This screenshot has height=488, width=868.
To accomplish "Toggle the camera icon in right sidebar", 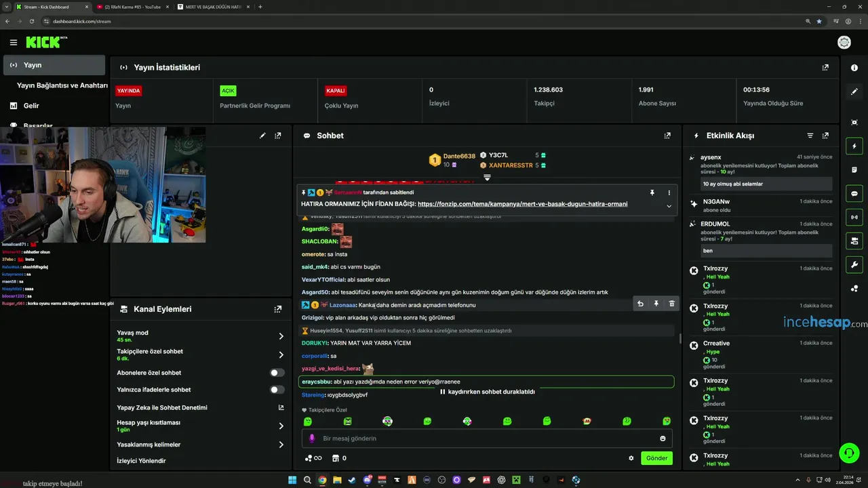I will pyautogui.click(x=854, y=241).
